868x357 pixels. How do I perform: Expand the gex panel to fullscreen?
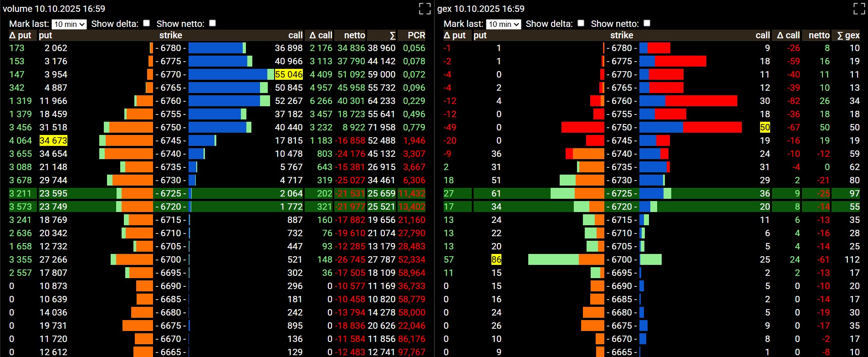(859, 9)
